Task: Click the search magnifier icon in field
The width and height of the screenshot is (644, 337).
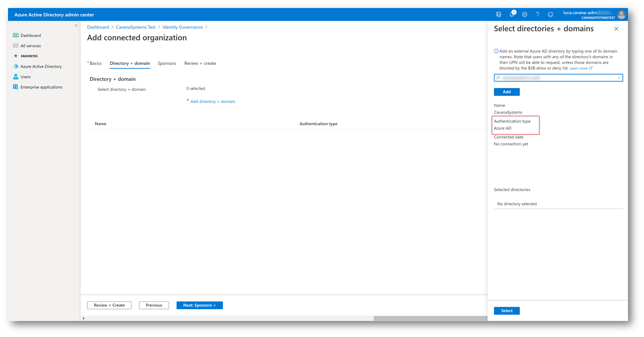Action: 498,77
